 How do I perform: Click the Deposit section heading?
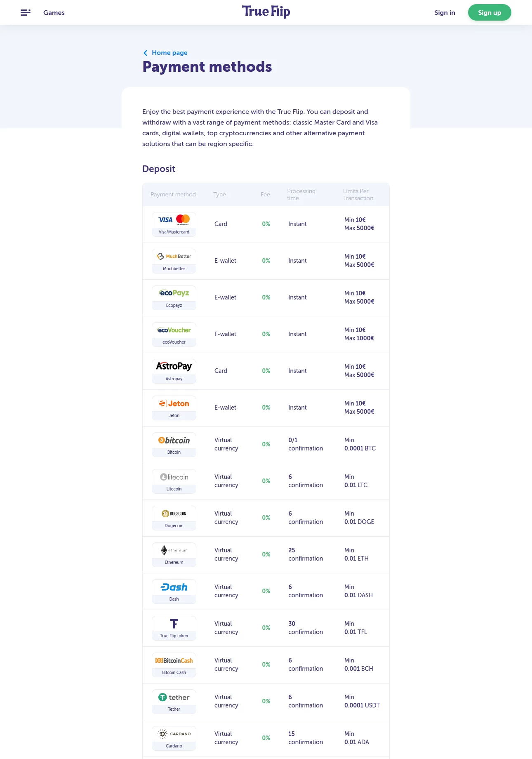(x=159, y=169)
